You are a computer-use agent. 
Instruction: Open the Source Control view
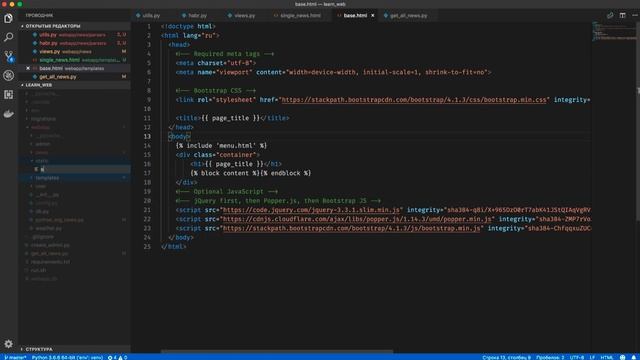(x=9, y=56)
